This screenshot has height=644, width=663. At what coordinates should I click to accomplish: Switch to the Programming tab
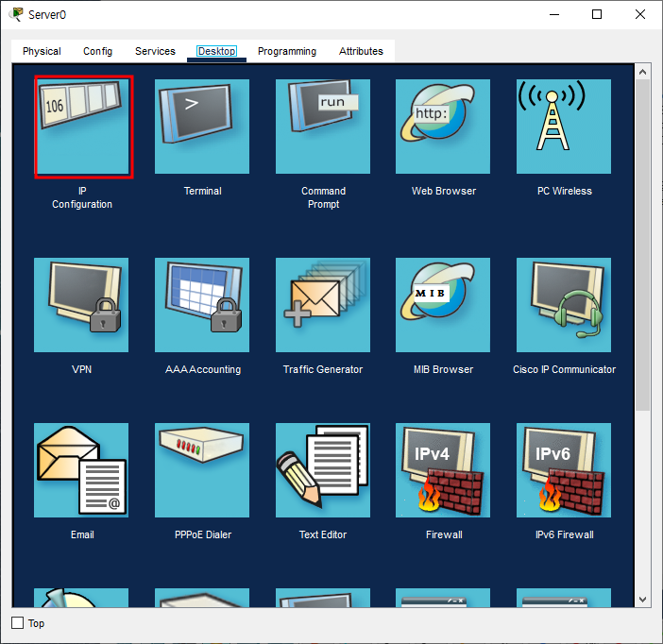click(x=287, y=51)
